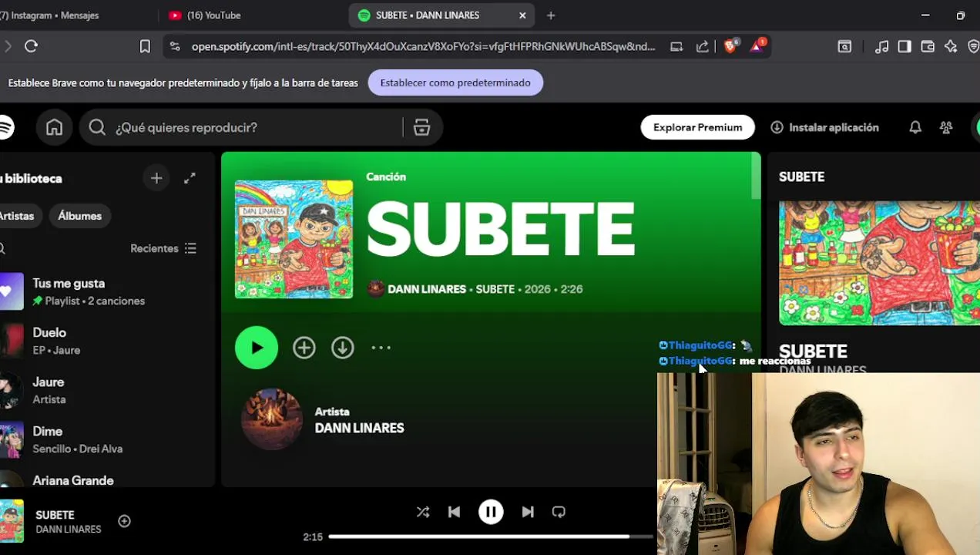The image size is (980, 555).
Task: Open Spotify home via house icon
Action: point(54,127)
